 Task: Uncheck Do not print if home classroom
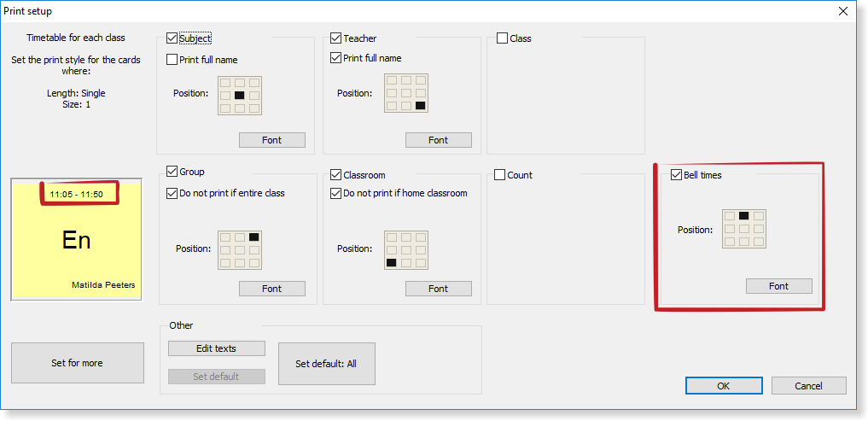[x=336, y=193]
